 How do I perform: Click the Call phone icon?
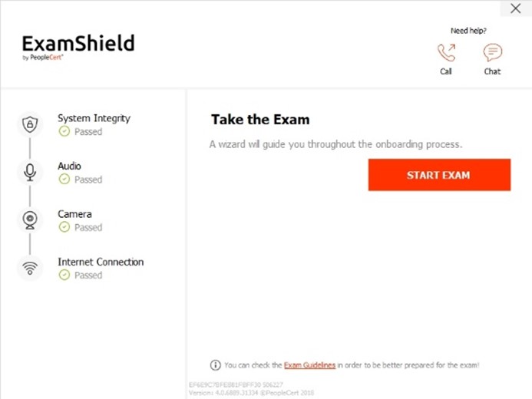point(446,52)
